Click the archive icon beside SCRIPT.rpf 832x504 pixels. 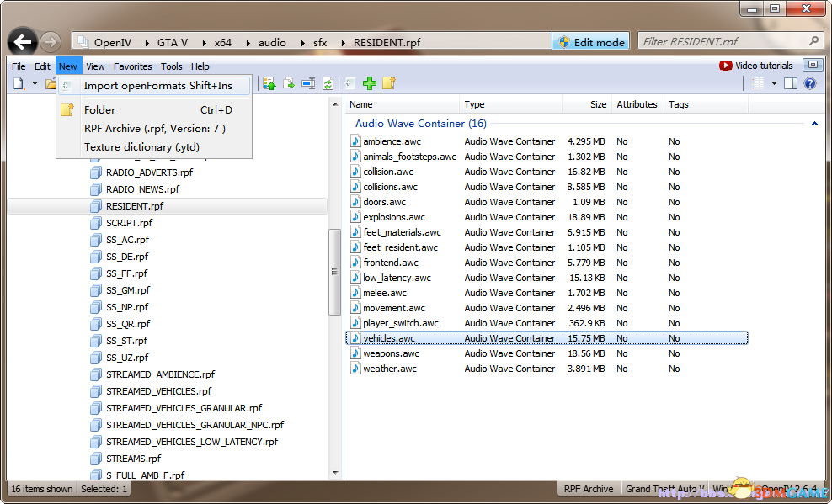click(96, 223)
